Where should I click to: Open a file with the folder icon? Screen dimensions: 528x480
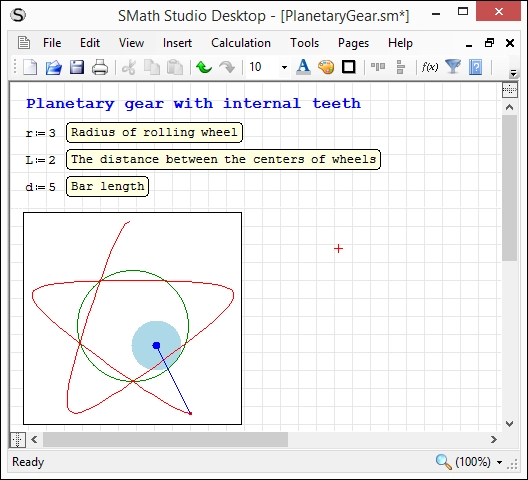coord(54,67)
